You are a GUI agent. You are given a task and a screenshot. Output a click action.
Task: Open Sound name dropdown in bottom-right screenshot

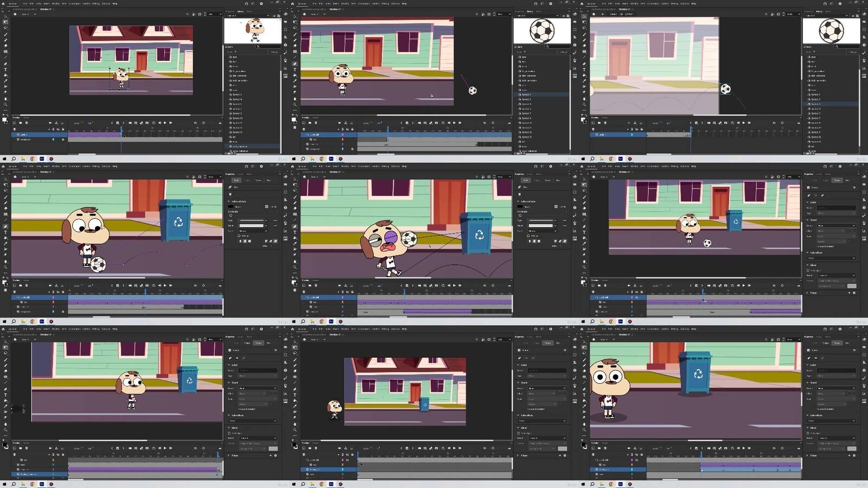tap(837, 388)
